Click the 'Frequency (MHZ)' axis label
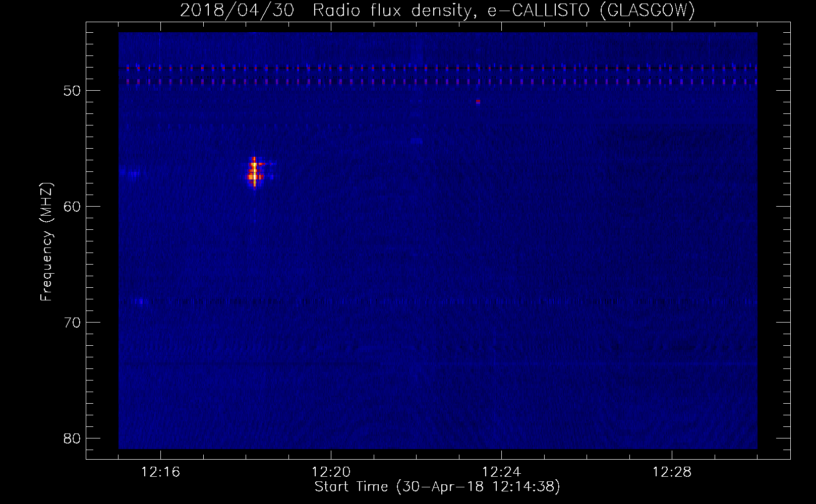Viewport: 816px width, 504px height. (46, 242)
